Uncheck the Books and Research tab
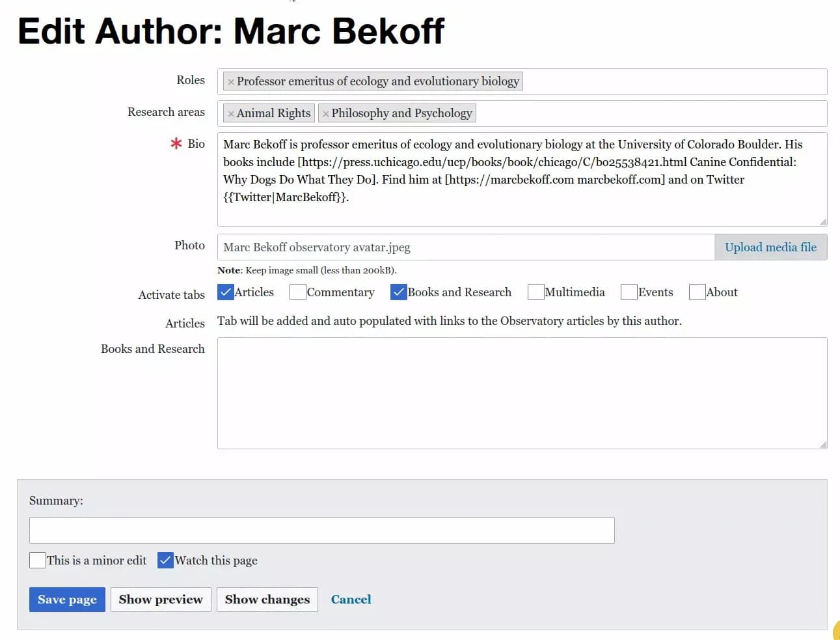 399,292
